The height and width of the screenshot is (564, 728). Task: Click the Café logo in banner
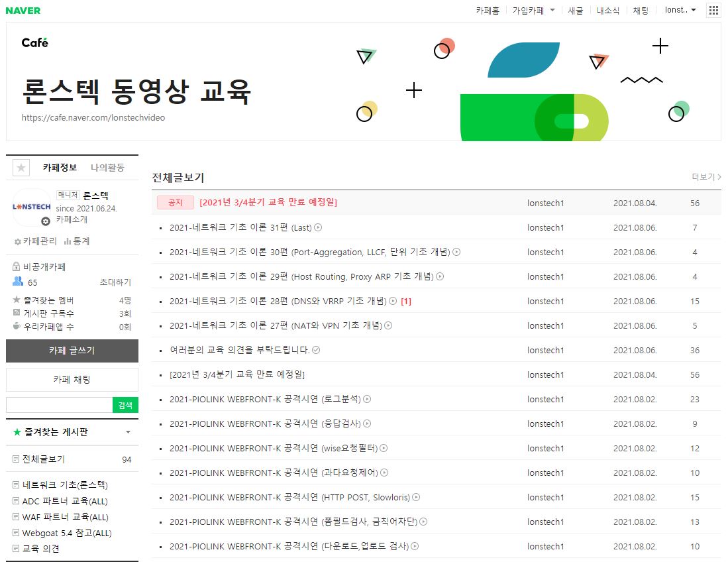coord(35,42)
